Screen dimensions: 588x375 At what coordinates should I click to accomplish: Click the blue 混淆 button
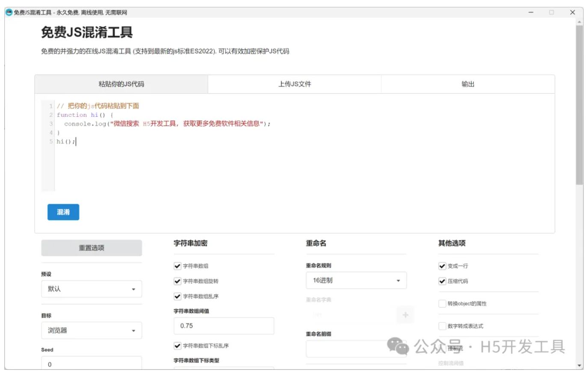click(x=63, y=212)
